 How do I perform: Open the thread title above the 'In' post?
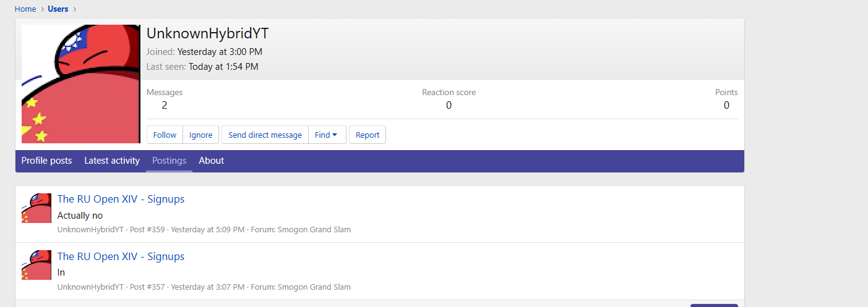coord(121,256)
